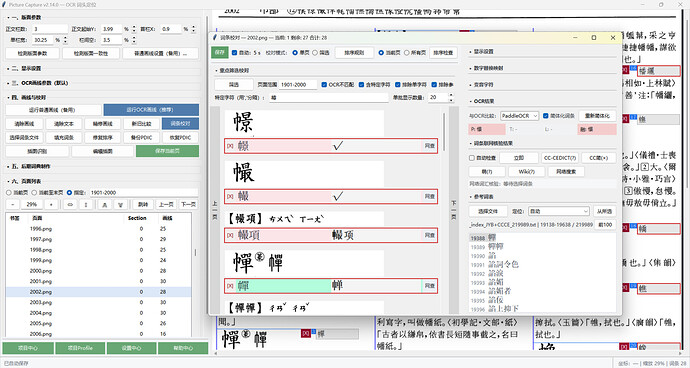Screen dimensions: 690x368
Task: Toggle the OCR不匹配 checkbox
Action: click(324, 85)
